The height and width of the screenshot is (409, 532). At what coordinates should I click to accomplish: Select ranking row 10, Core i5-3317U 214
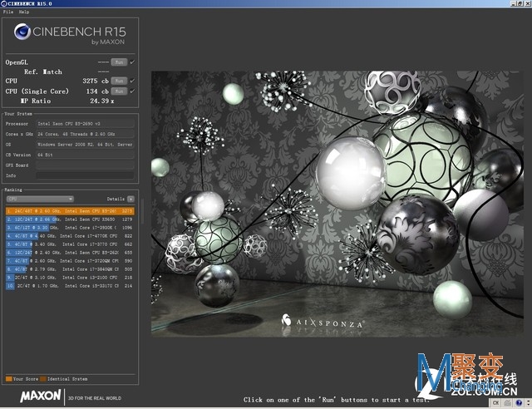point(70,286)
